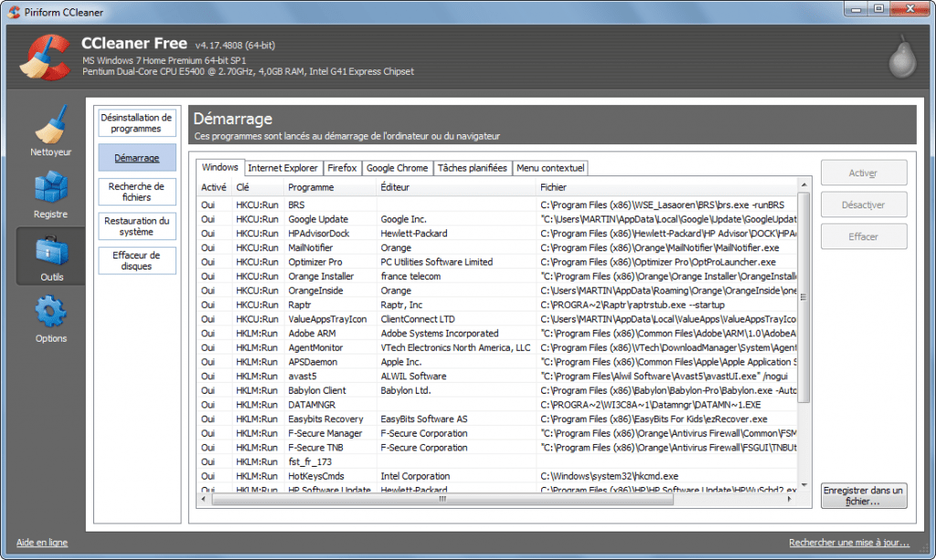The height and width of the screenshot is (560, 936).
Task: Click the horizontal scrollbar right arrow
Action: click(x=790, y=499)
